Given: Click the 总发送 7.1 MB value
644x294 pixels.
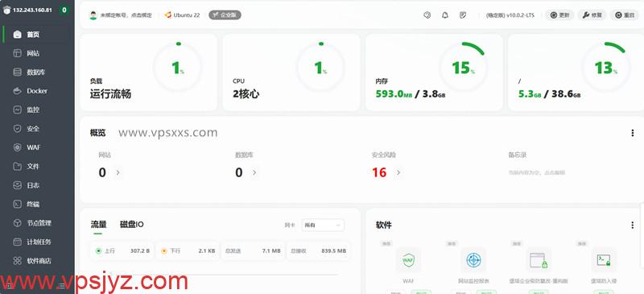Looking at the screenshot, I should point(271,251).
